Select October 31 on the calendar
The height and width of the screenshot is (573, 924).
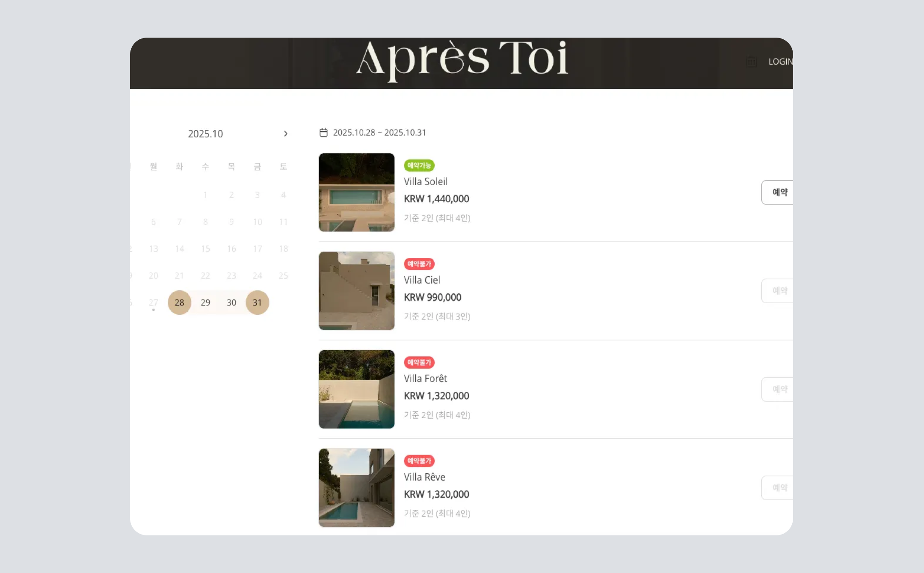click(257, 302)
